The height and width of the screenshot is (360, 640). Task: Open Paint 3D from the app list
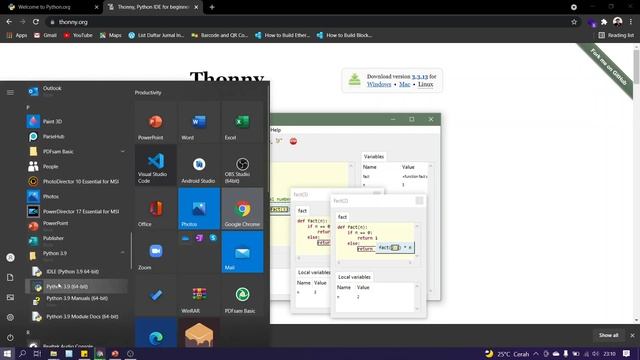click(76, 122)
